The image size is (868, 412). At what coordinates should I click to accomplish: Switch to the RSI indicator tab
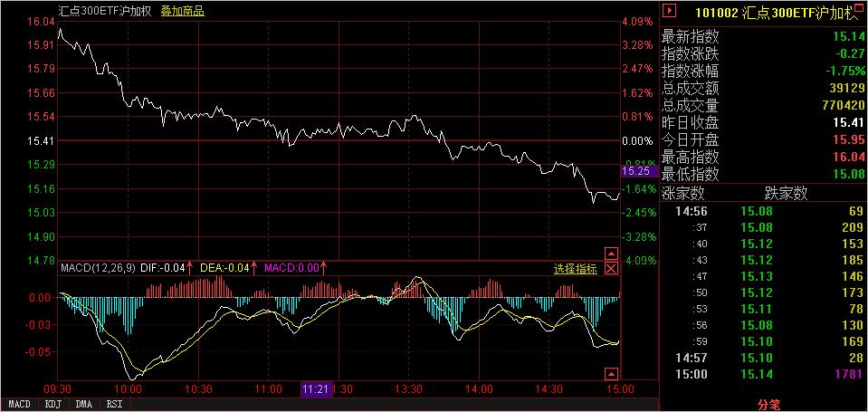(x=115, y=404)
